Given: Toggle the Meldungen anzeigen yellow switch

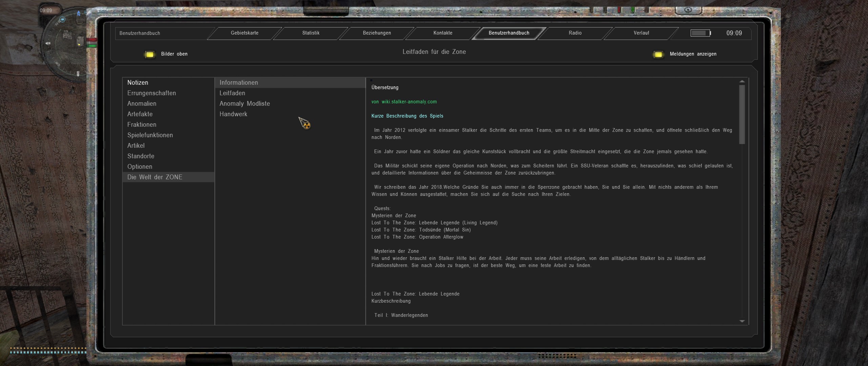Looking at the screenshot, I should pos(658,54).
